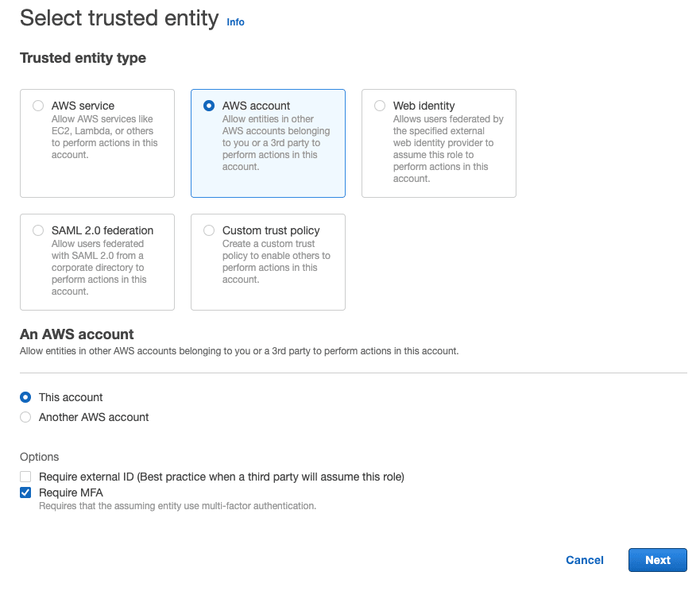700x591 pixels.
Task: Click the Next button
Action: (657, 559)
